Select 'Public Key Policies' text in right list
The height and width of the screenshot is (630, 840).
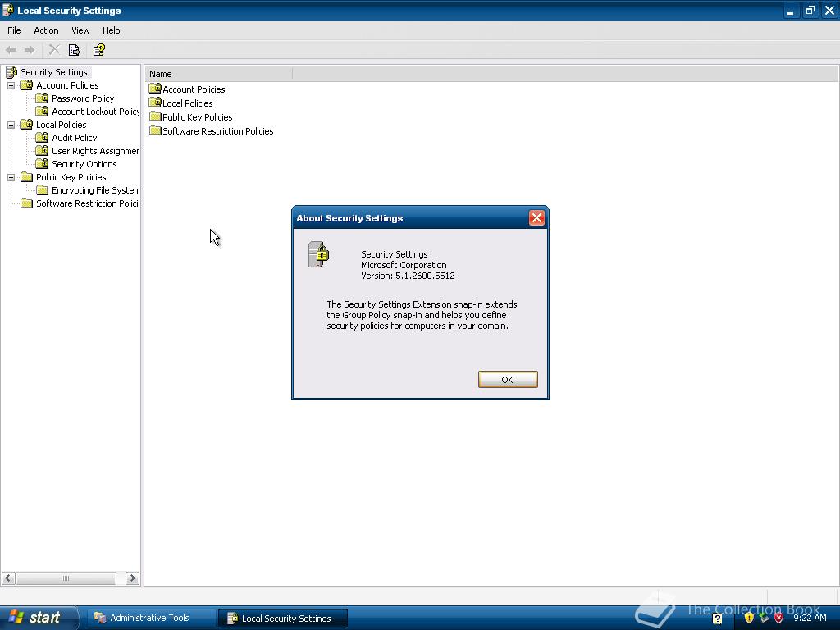pos(198,117)
